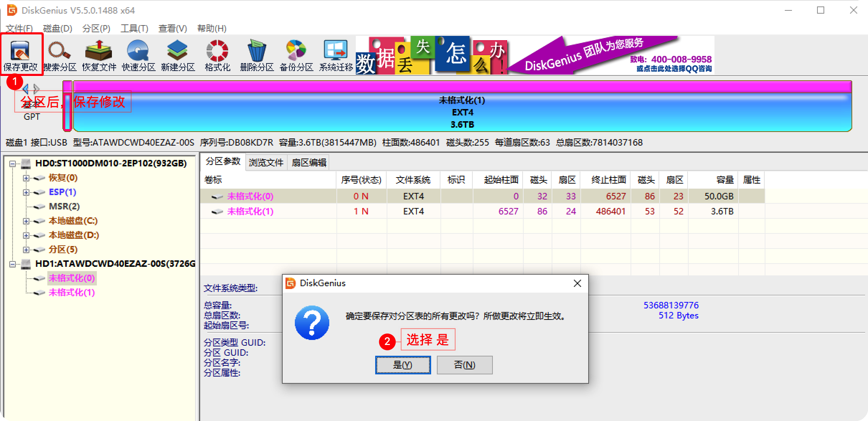Select 未格式化(1) in the disk tree
Image resolution: width=868 pixels, height=421 pixels.
click(x=72, y=293)
